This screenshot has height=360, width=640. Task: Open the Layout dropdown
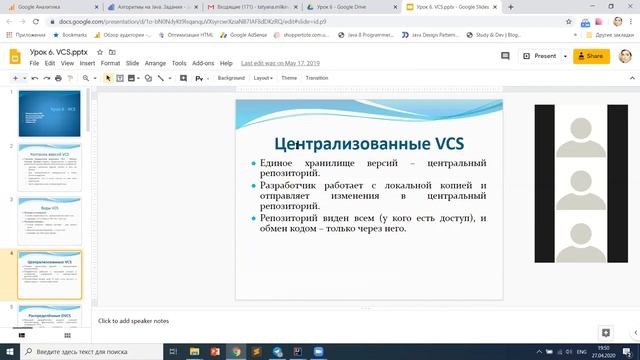(263, 78)
